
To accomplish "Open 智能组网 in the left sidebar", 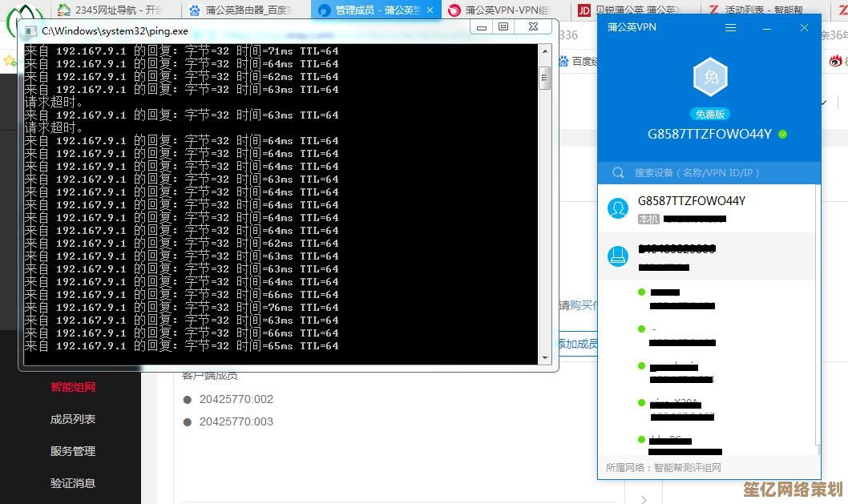I will (73, 387).
